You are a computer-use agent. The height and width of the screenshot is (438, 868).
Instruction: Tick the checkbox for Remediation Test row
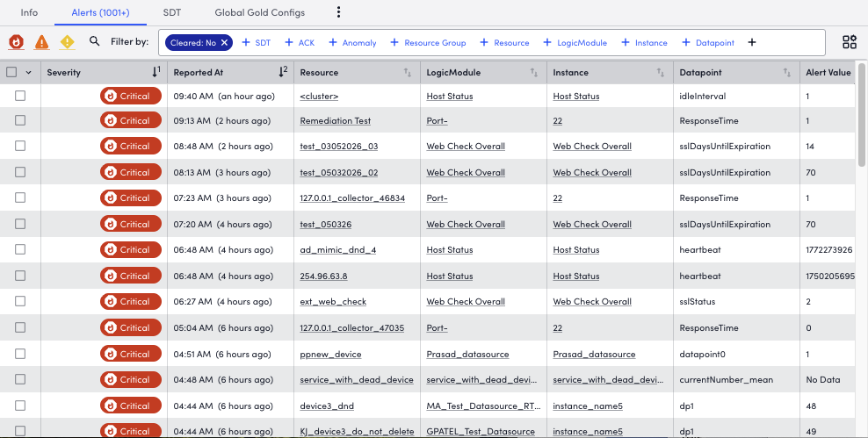(20, 121)
